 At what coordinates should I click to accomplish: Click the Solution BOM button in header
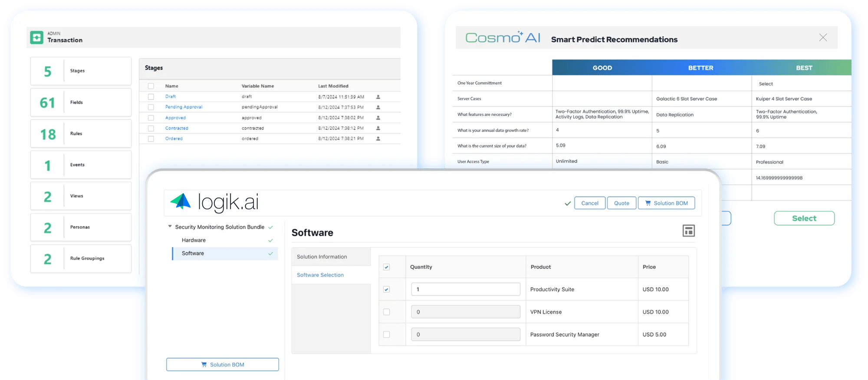click(666, 203)
